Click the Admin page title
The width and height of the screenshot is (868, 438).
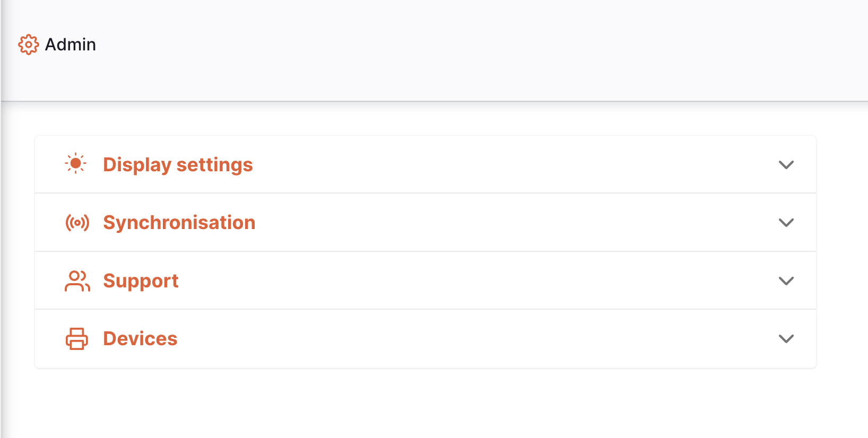click(x=71, y=45)
